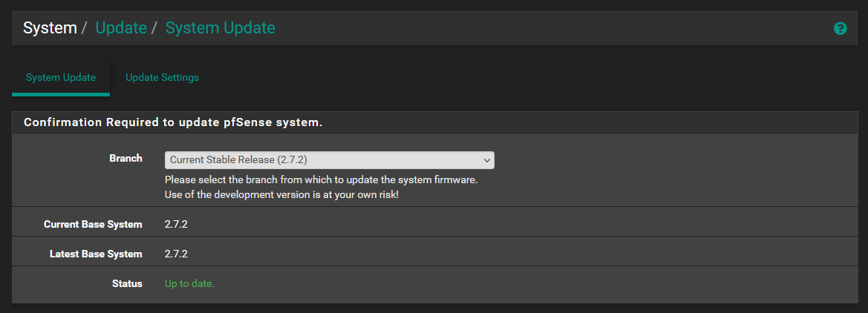
Task: Click the 'Please select the branch' help text
Action: click(x=321, y=180)
